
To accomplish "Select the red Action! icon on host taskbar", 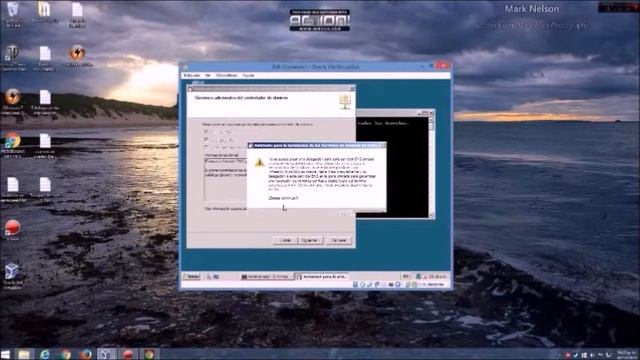I will [x=128, y=354].
